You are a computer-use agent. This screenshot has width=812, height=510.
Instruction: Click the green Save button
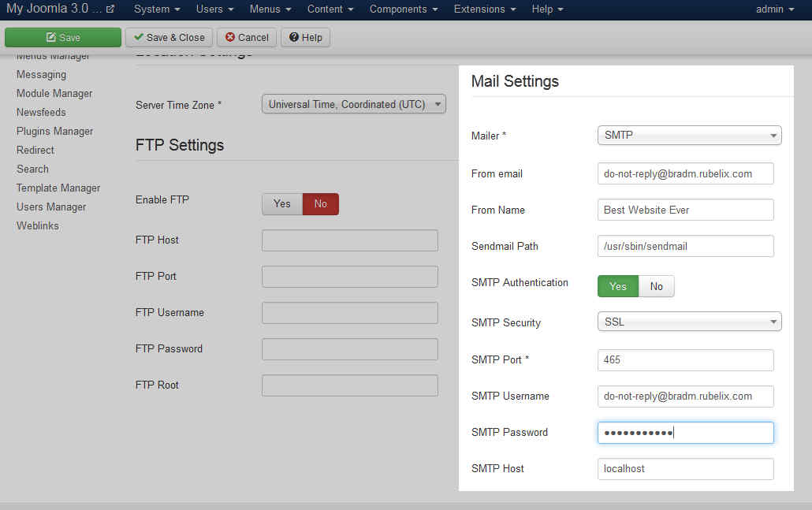(63, 37)
